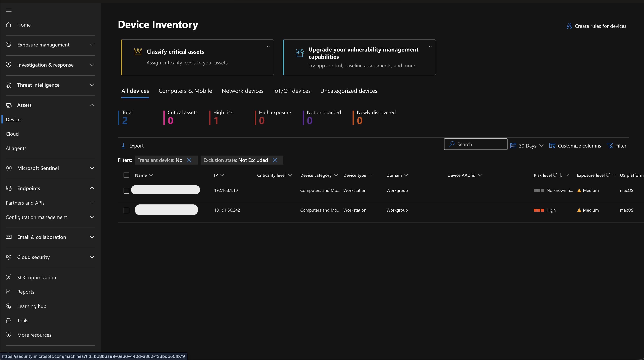
Task: Click Risk level info icon
Action: pyautogui.click(x=555, y=175)
